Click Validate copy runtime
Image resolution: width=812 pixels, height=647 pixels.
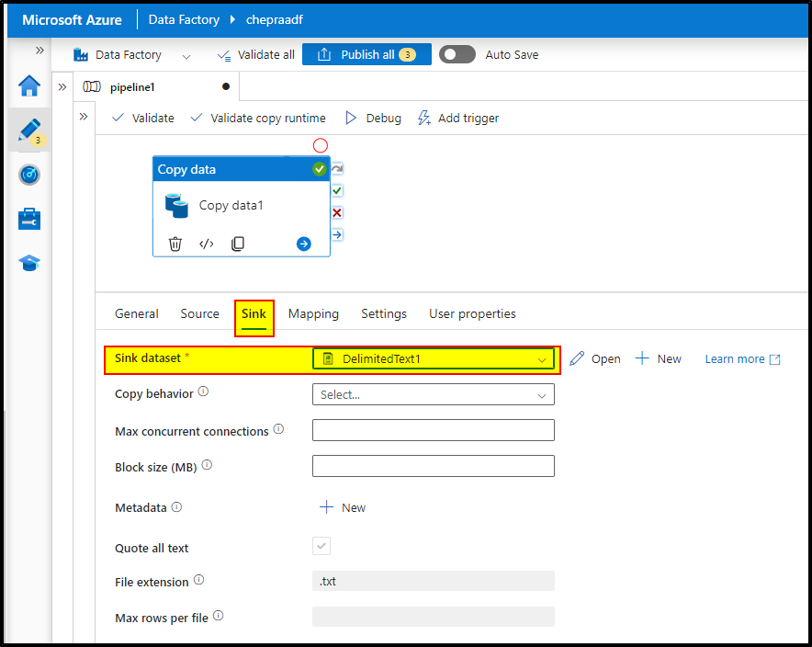click(x=258, y=119)
